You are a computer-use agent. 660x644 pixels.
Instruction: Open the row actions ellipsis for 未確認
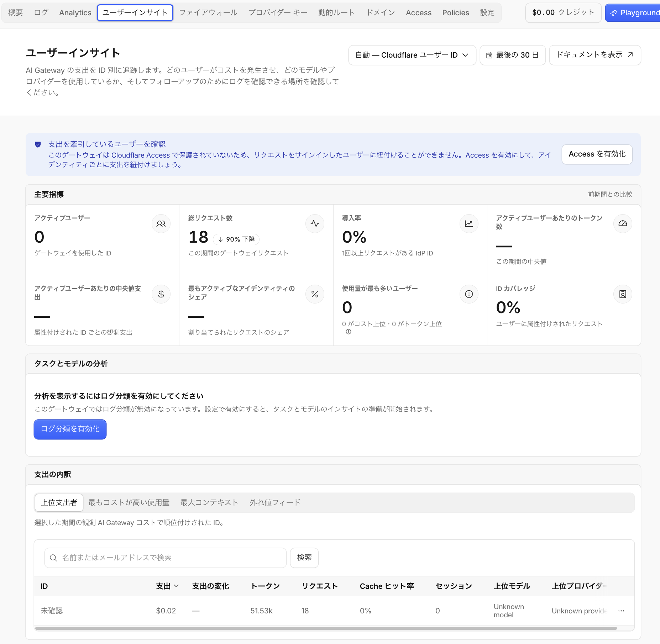click(621, 611)
